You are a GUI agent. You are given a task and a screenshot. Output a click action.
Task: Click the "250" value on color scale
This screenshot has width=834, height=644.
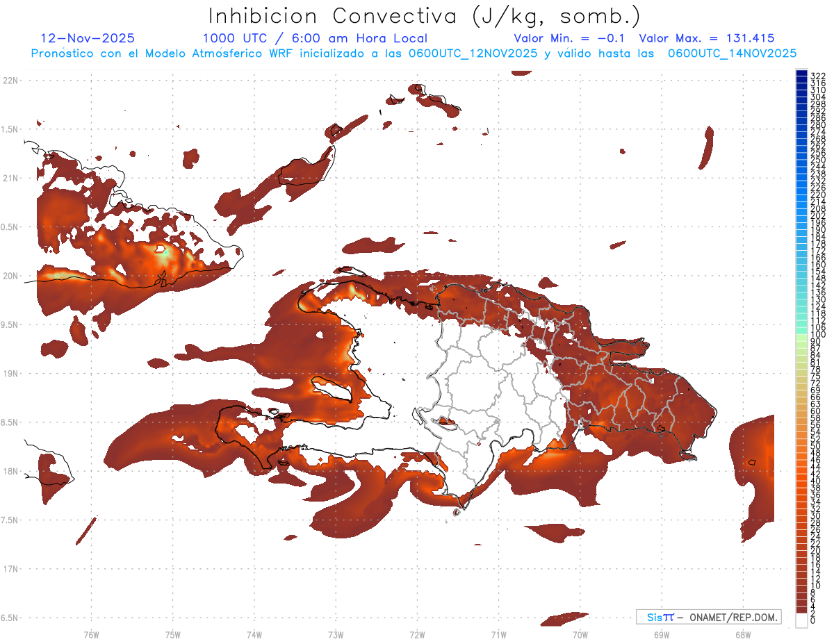(x=818, y=159)
